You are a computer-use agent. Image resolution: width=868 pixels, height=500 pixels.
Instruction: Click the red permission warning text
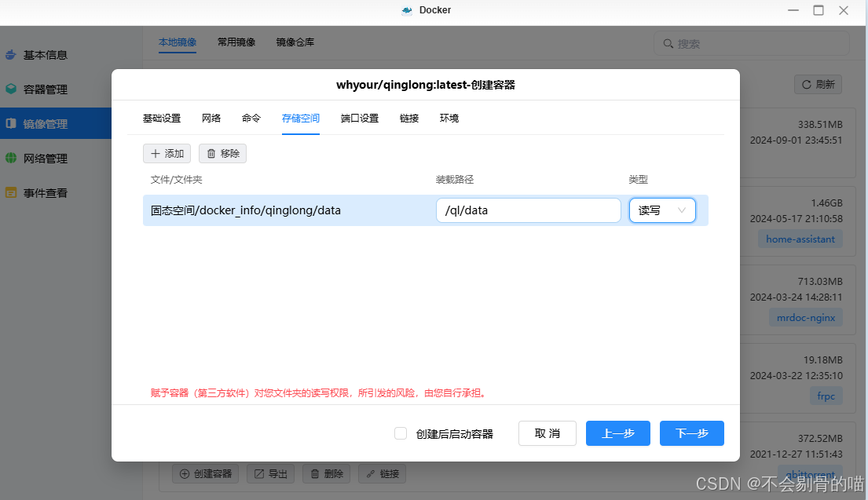320,394
